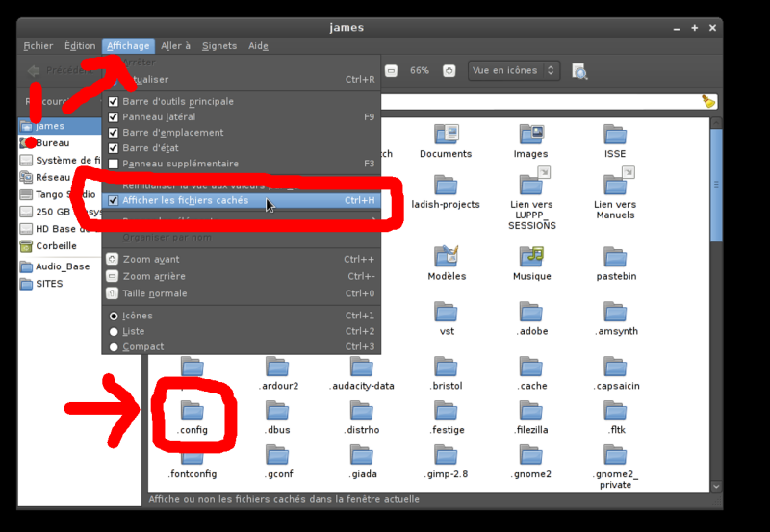
Task: Select the pastebin folder
Action: (615, 257)
